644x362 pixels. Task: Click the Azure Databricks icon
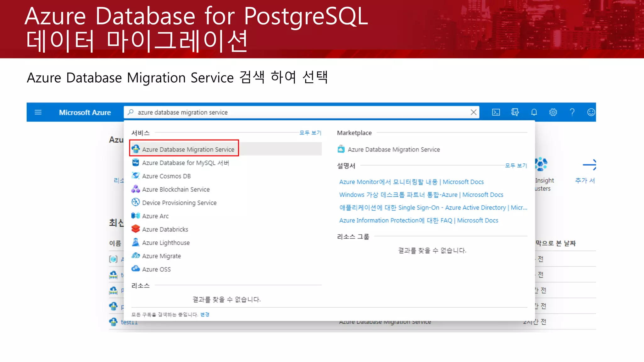(136, 229)
